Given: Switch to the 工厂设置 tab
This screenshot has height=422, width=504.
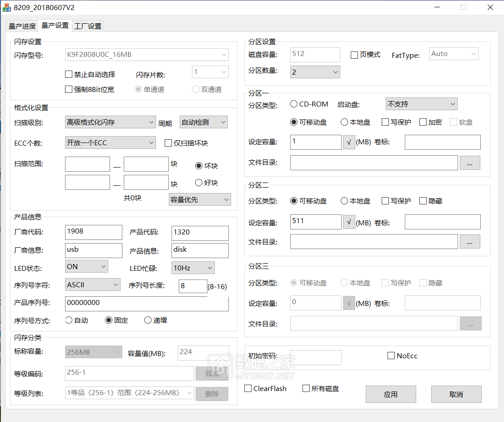Looking at the screenshot, I should click(87, 26).
